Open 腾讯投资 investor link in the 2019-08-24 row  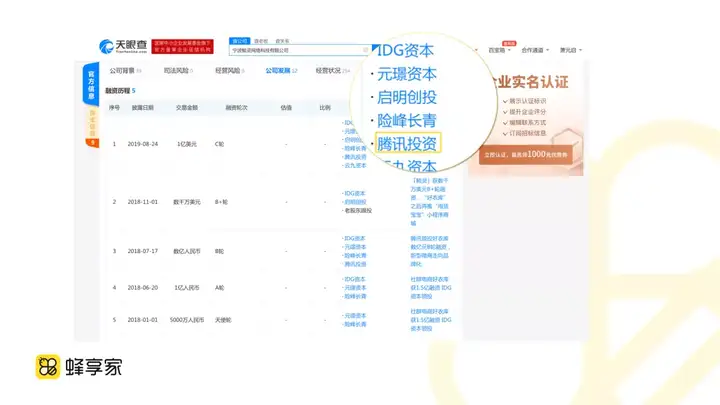point(355,157)
